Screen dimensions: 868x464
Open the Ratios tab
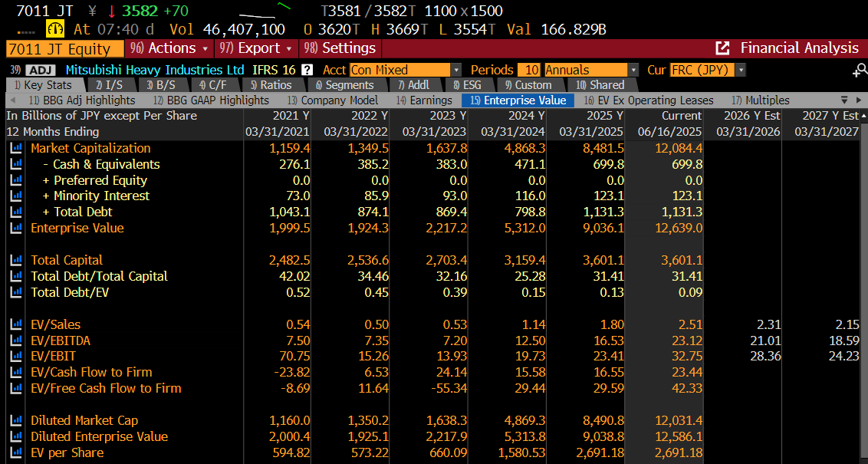271,85
